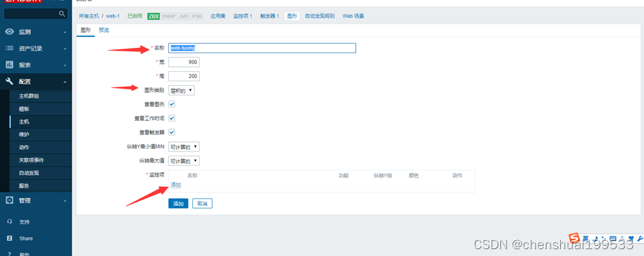The height and width of the screenshot is (256, 644).
Task: Click the Z icon beside Share
Action: [x=10, y=238]
